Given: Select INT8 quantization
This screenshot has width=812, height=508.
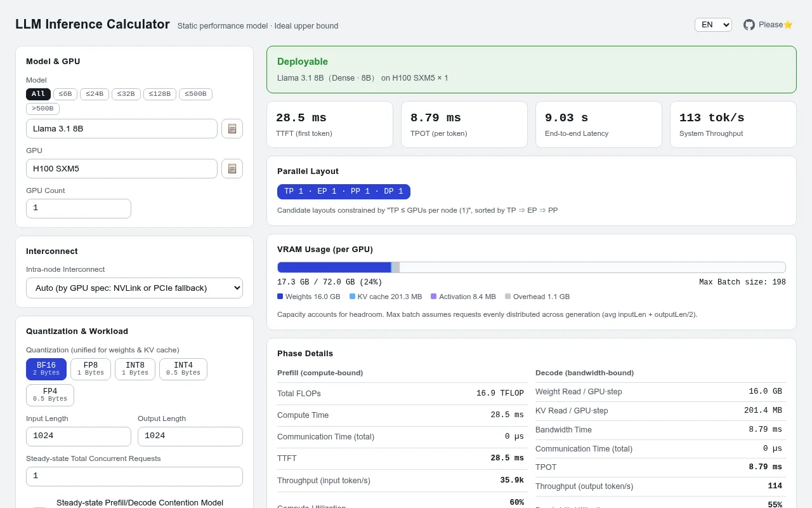Looking at the screenshot, I should click(x=135, y=369).
